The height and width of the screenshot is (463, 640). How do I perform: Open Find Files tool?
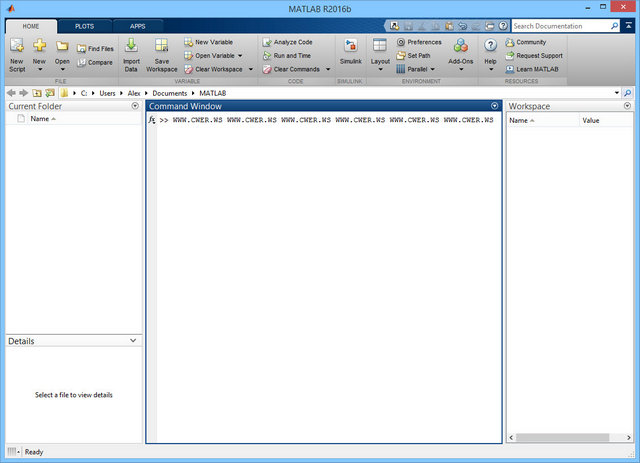point(95,48)
